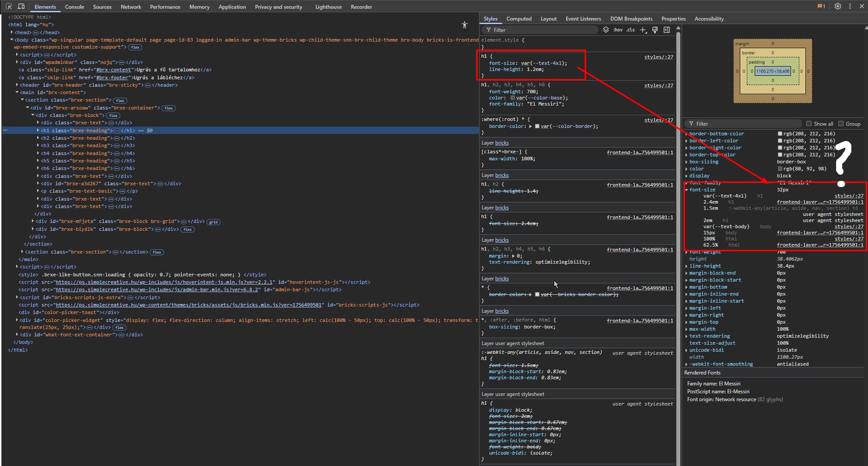Enable the Show all checkbox
868x466 pixels.
pos(809,123)
